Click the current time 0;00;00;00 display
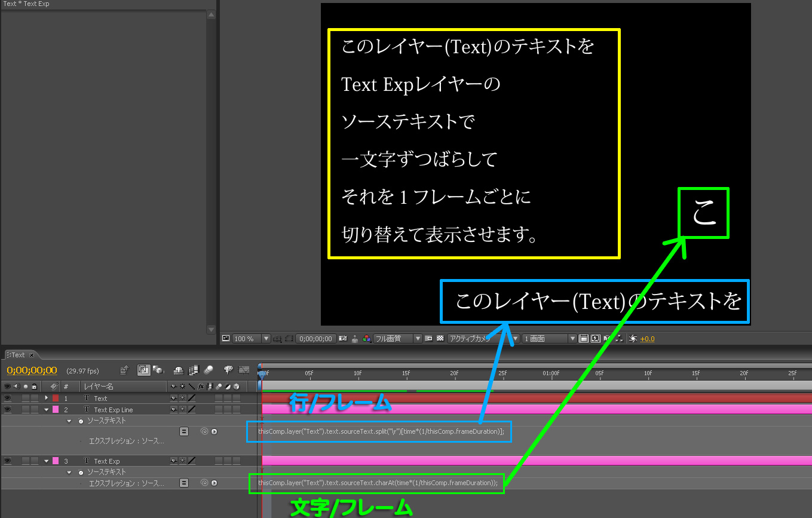The height and width of the screenshot is (518, 812). tap(32, 370)
